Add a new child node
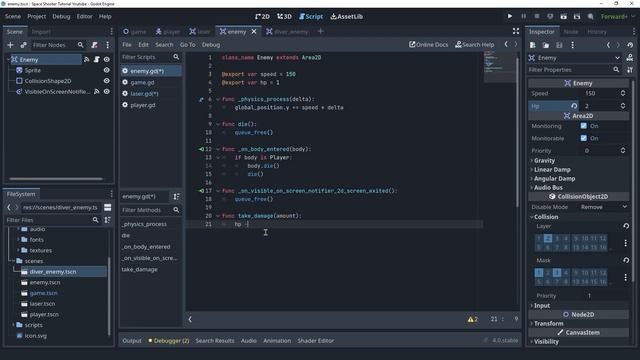 (x=11, y=45)
